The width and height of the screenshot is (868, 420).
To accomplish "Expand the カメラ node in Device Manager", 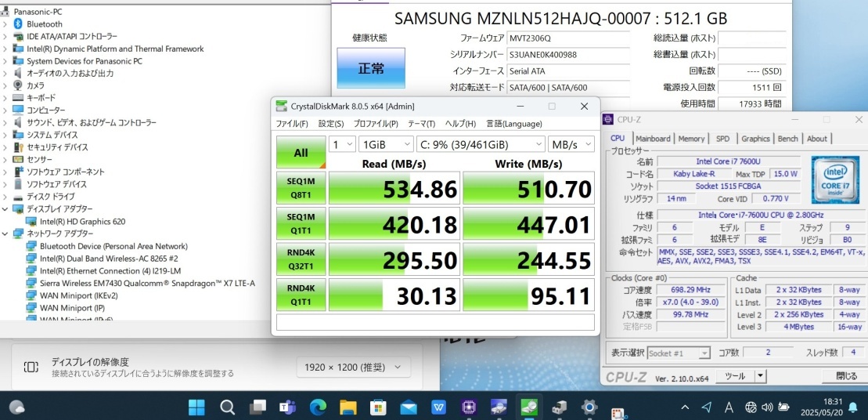I will (x=5, y=86).
